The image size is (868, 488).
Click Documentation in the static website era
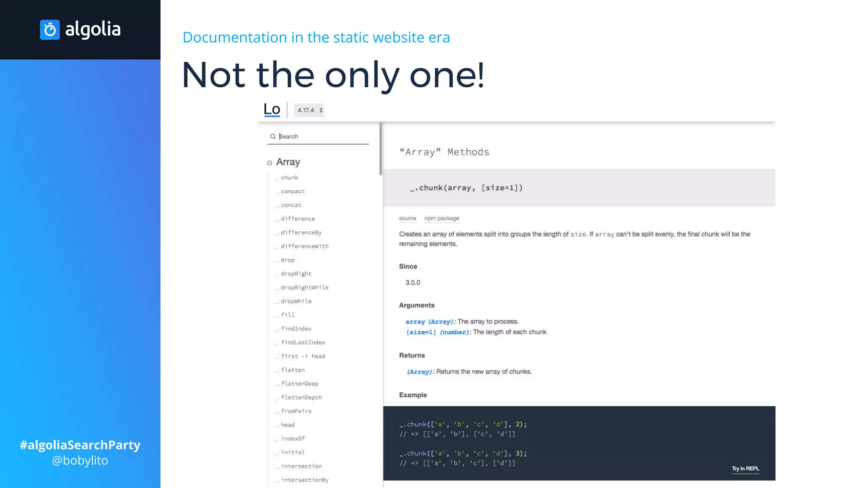[x=316, y=38]
